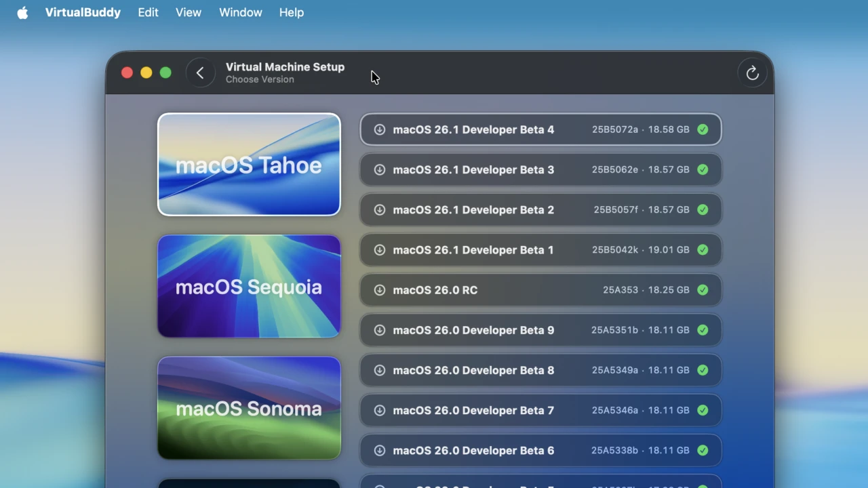Open the Help menu
Viewport: 868px width, 488px height.
[291, 13]
